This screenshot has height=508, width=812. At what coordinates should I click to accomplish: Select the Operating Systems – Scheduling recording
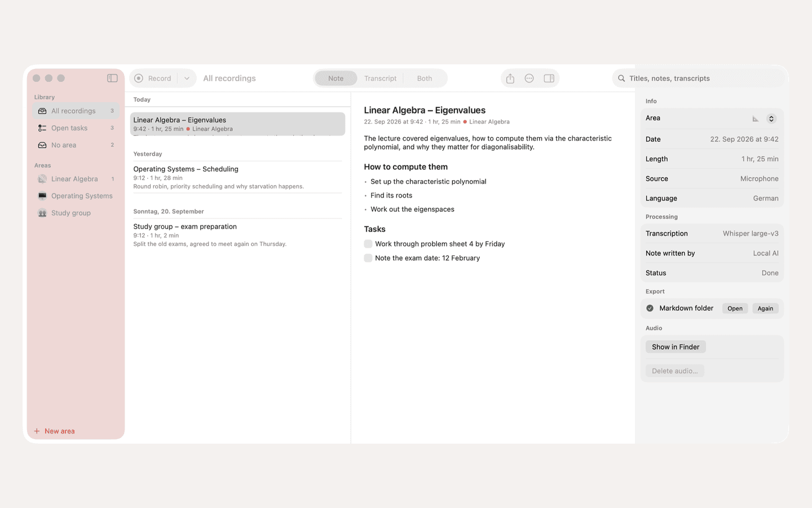[237, 177]
